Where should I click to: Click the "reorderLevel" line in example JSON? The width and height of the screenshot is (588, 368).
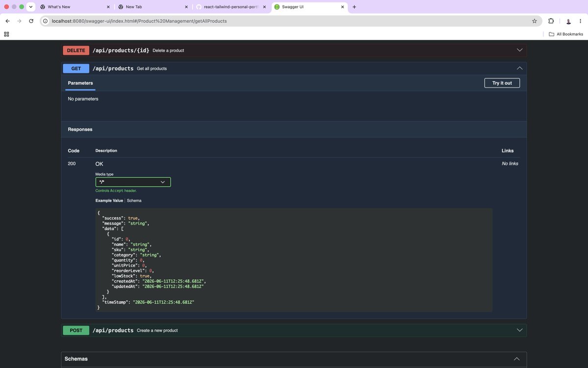[x=134, y=271]
